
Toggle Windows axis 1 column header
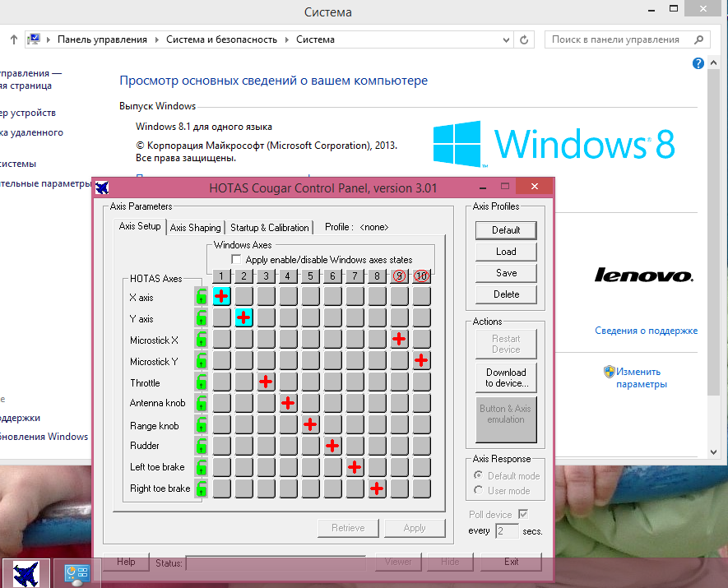221,276
